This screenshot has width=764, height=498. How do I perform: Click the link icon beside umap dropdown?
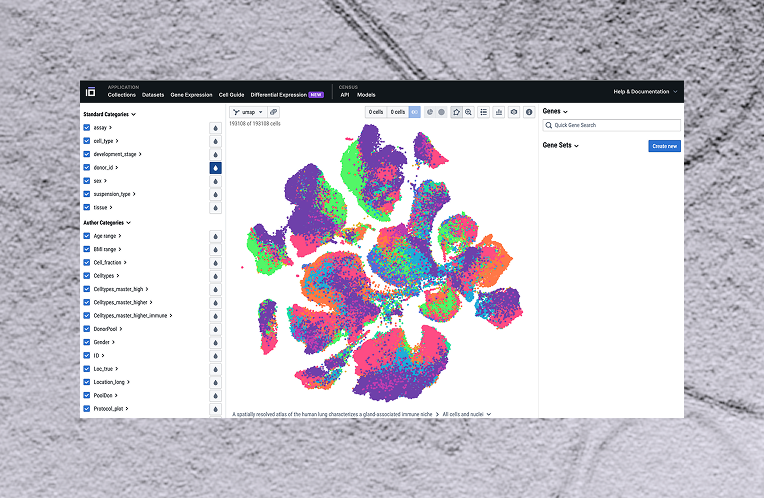pos(274,112)
